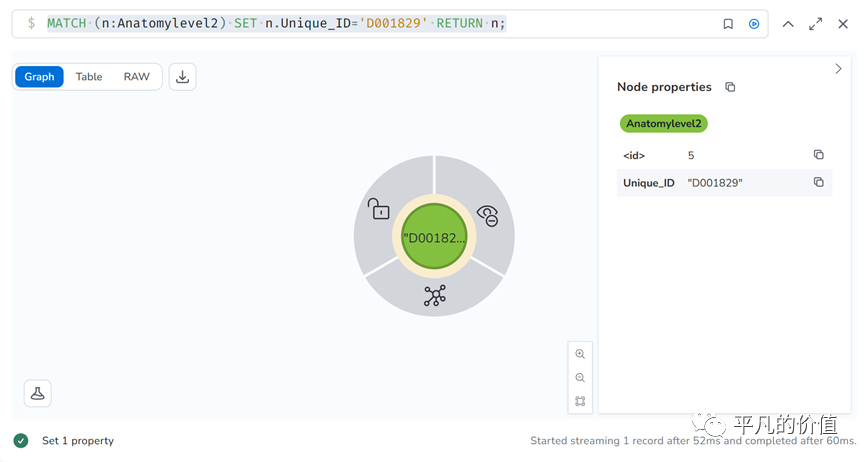Switch to Table view
Viewport: 865px width, 462px height.
pyautogui.click(x=89, y=77)
